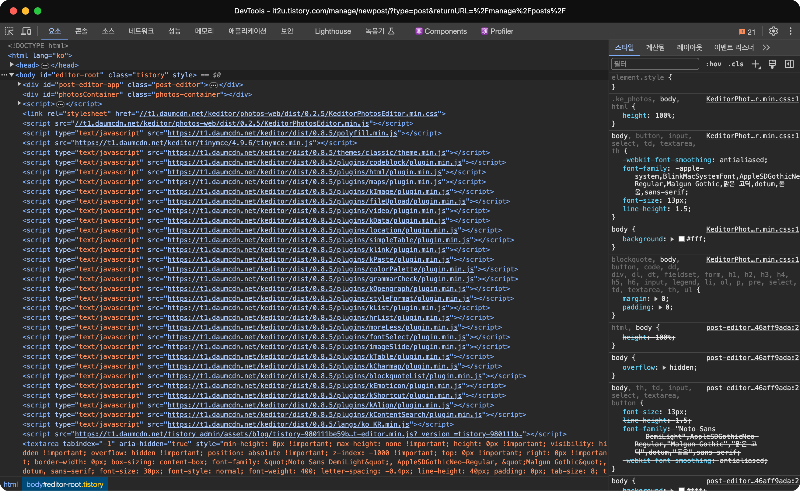Activate the inspect element picker icon
800x491 pixels.
pyautogui.click(x=9, y=31)
